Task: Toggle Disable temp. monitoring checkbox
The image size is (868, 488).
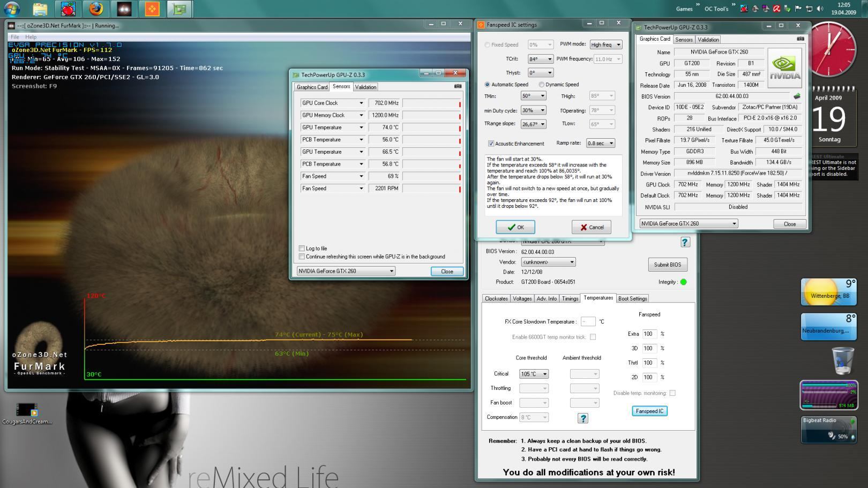Action: click(672, 393)
